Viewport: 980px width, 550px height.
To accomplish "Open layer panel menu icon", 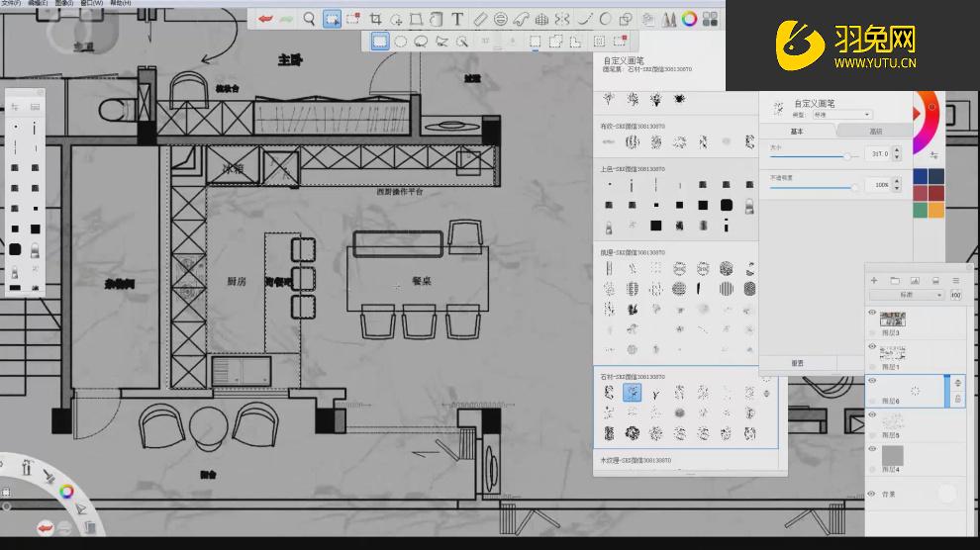I will point(955,281).
